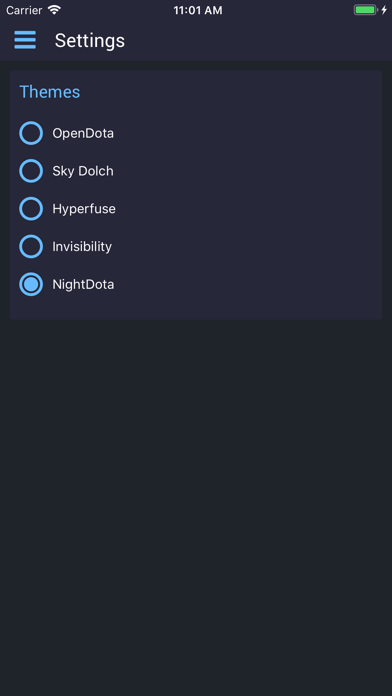Screen dimensions: 392x696
Task: Choose the Hyperfuse theme radio button
Action: pos(31,209)
